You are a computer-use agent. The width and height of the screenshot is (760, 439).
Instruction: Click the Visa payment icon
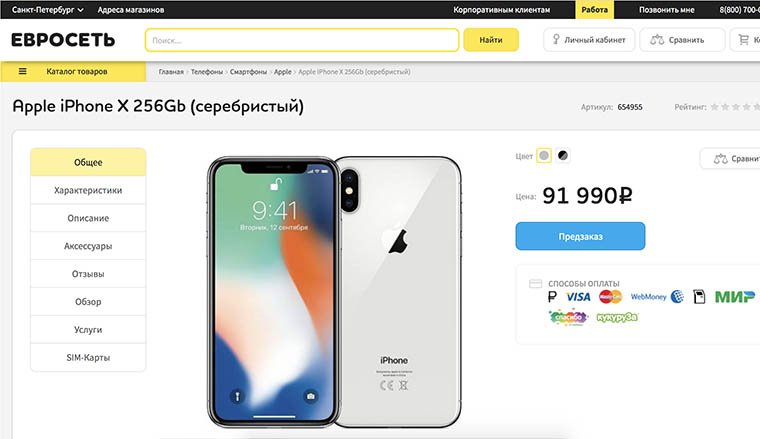tap(578, 297)
